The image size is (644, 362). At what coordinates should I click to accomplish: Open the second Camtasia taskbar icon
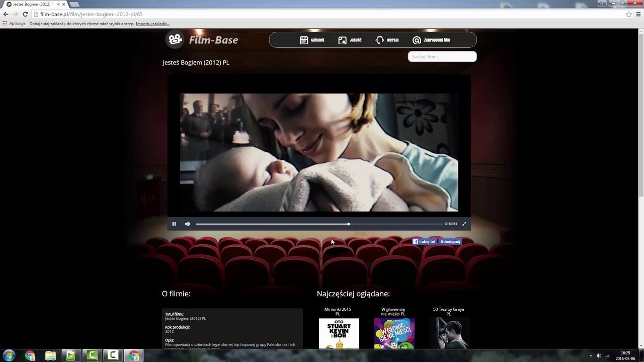pos(113,355)
